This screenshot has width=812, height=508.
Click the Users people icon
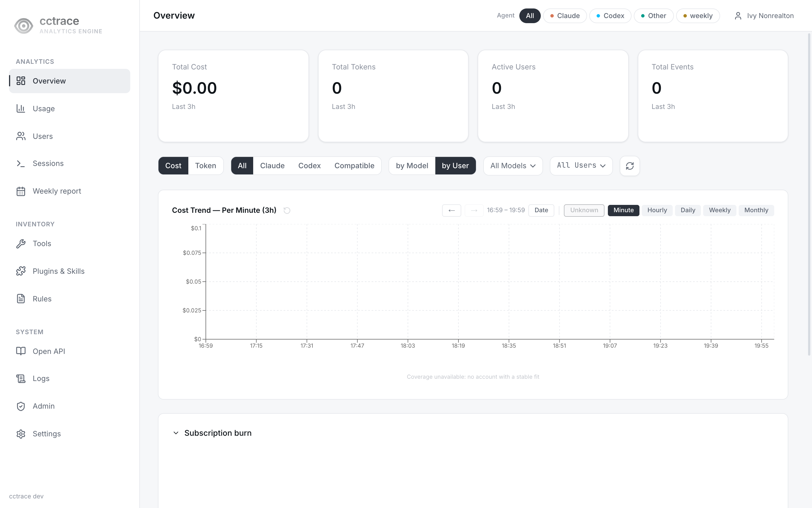pyautogui.click(x=21, y=136)
